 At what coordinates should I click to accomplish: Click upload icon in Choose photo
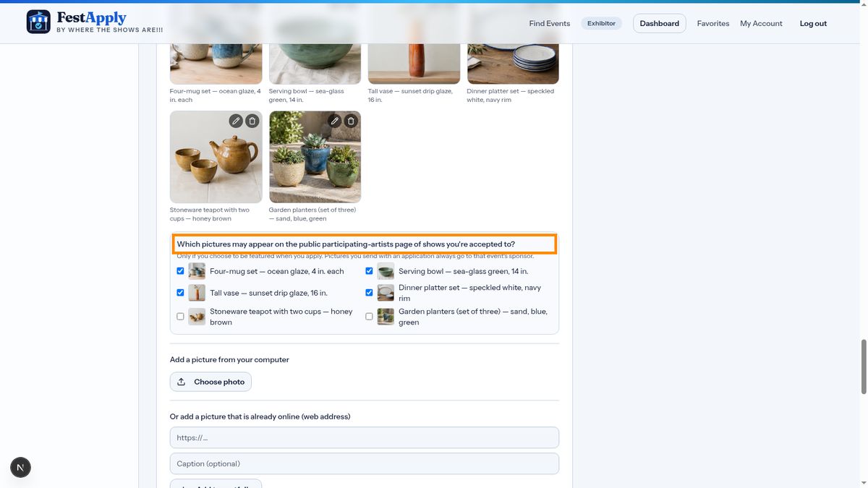181,382
